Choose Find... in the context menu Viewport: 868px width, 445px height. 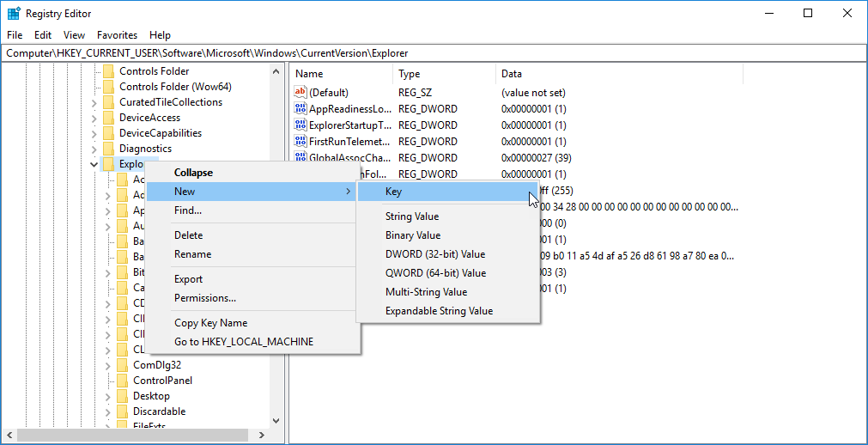252,210
